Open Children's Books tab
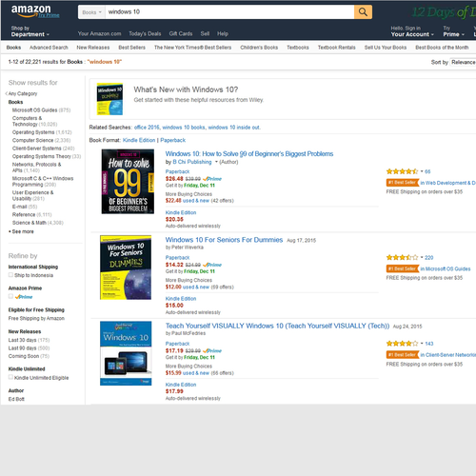Viewport: 476px width, 476px height. 259,48
